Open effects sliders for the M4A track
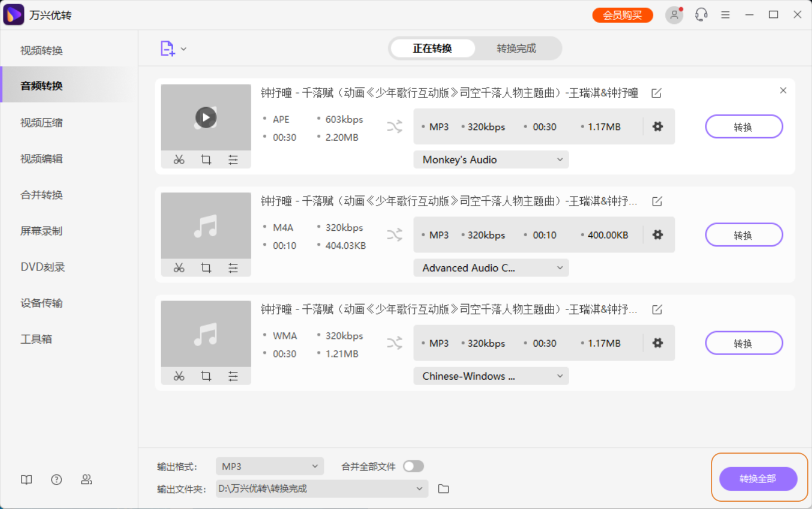The width and height of the screenshot is (812, 509). point(233,268)
